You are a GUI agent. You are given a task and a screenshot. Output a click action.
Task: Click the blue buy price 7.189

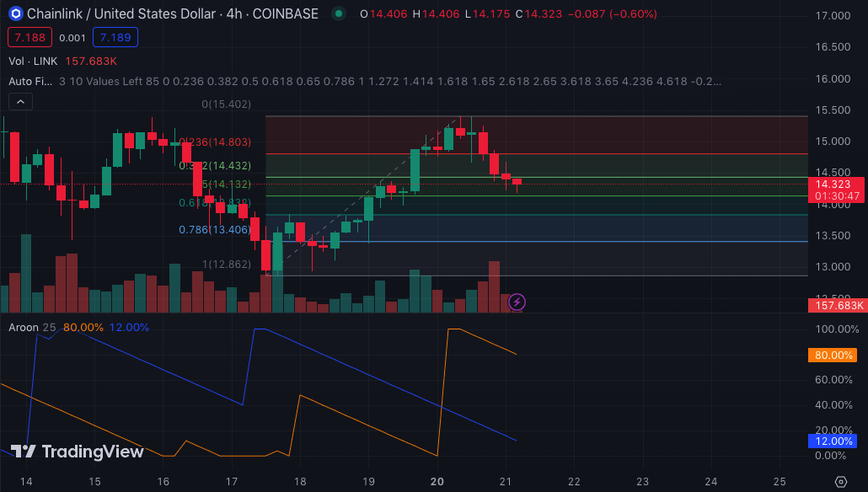[115, 38]
